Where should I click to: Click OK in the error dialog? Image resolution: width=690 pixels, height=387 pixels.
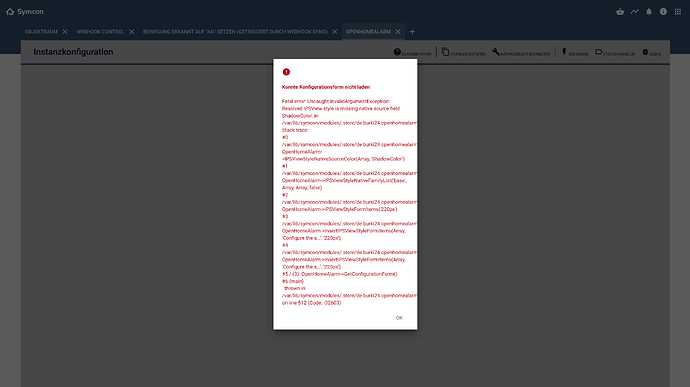click(x=399, y=318)
